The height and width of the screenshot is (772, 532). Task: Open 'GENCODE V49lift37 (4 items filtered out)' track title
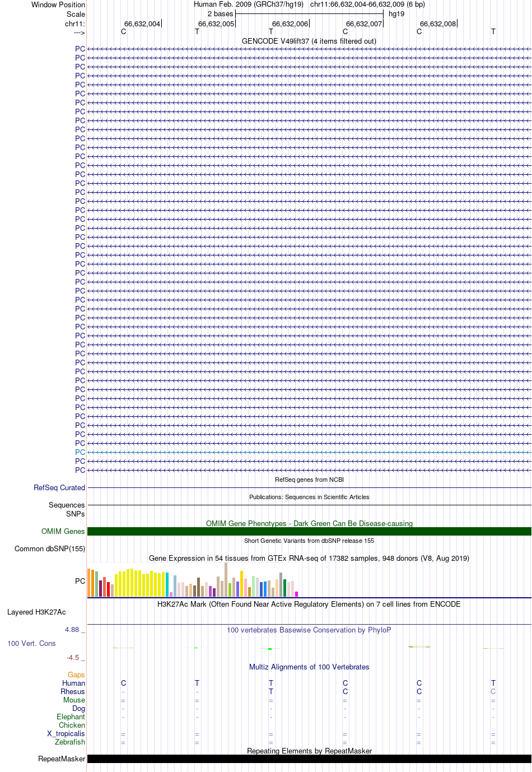click(309, 41)
